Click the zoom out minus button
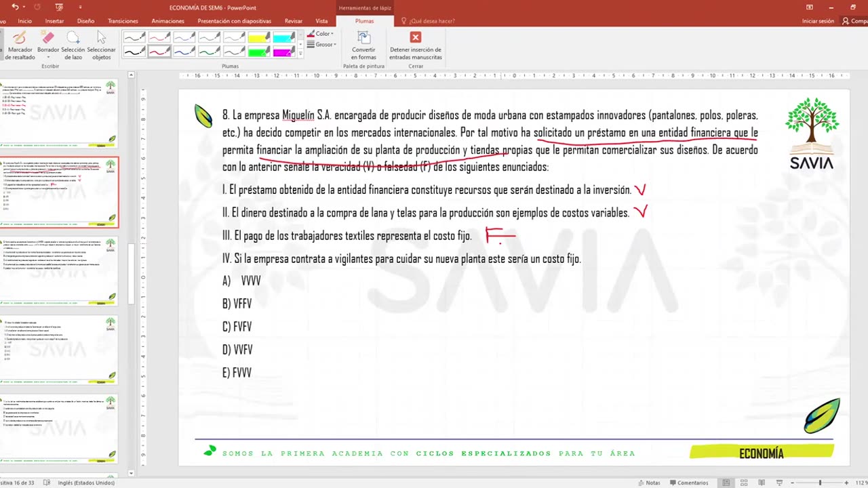Screen dimensions: 868x488 point(793,483)
